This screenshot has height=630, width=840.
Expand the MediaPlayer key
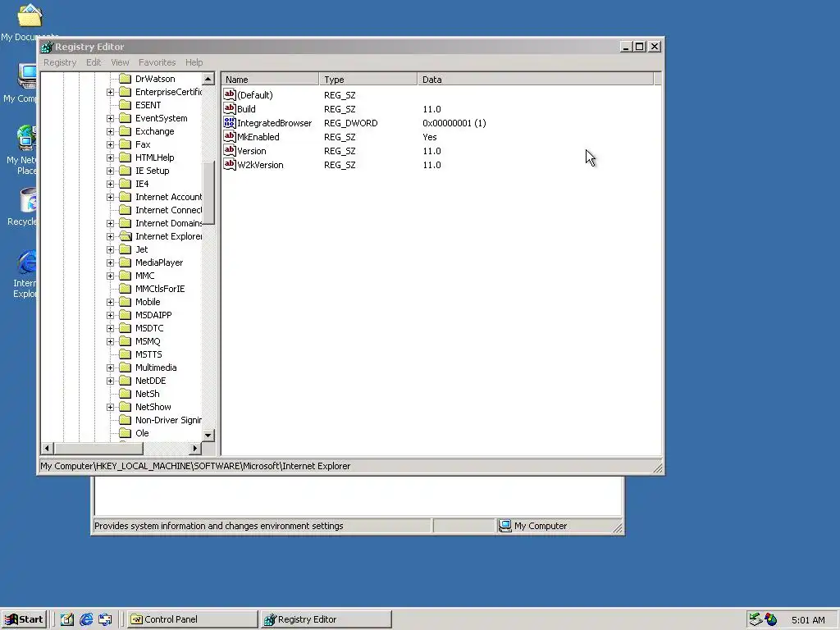111,262
